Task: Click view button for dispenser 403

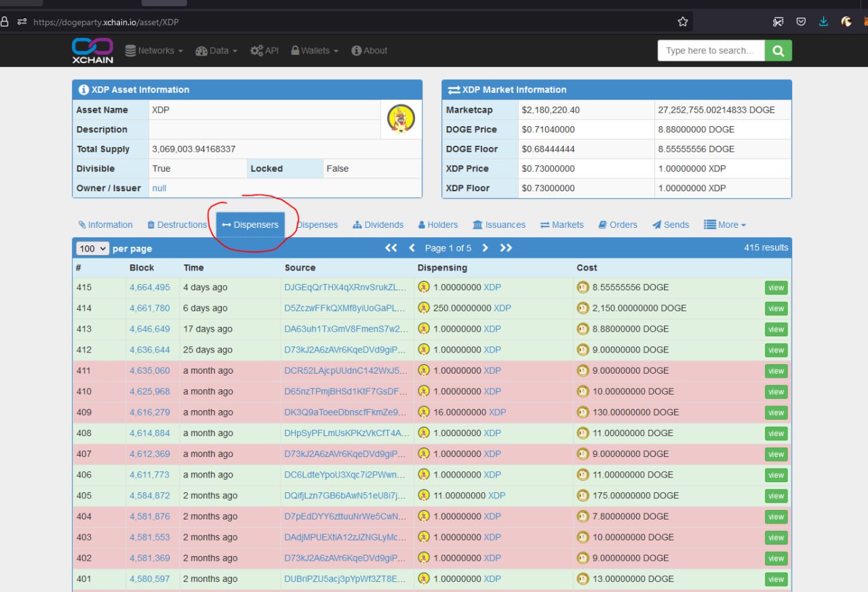Action: coord(776,538)
